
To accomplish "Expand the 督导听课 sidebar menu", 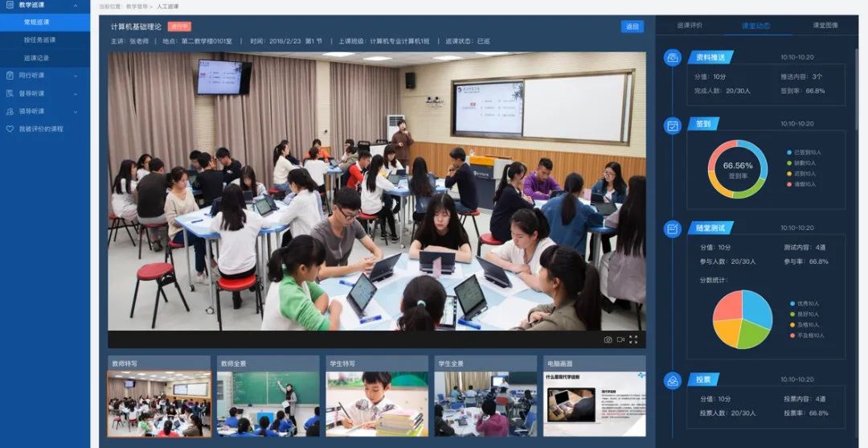I will click(76, 93).
